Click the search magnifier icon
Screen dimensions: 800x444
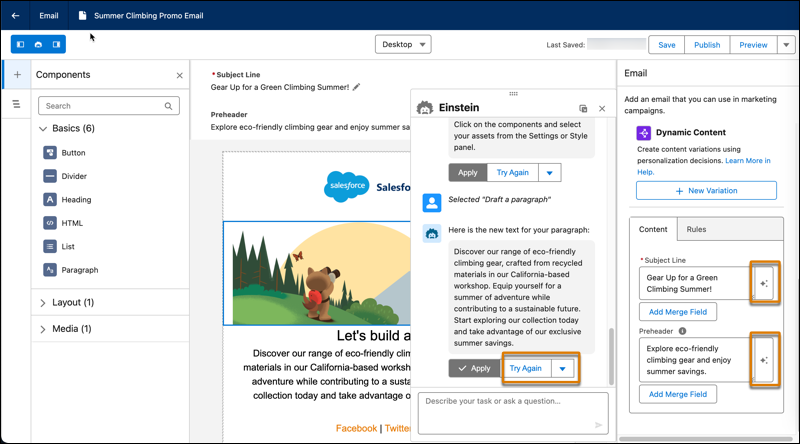168,106
